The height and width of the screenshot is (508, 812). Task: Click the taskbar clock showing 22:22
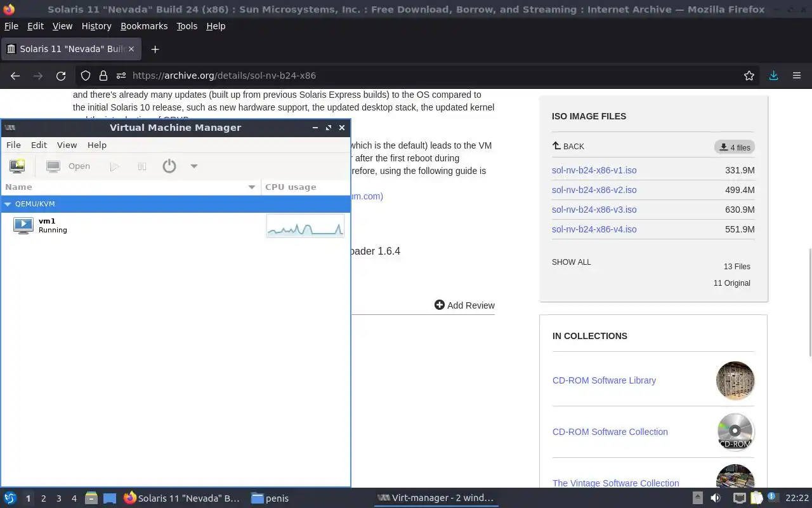[x=797, y=498]
